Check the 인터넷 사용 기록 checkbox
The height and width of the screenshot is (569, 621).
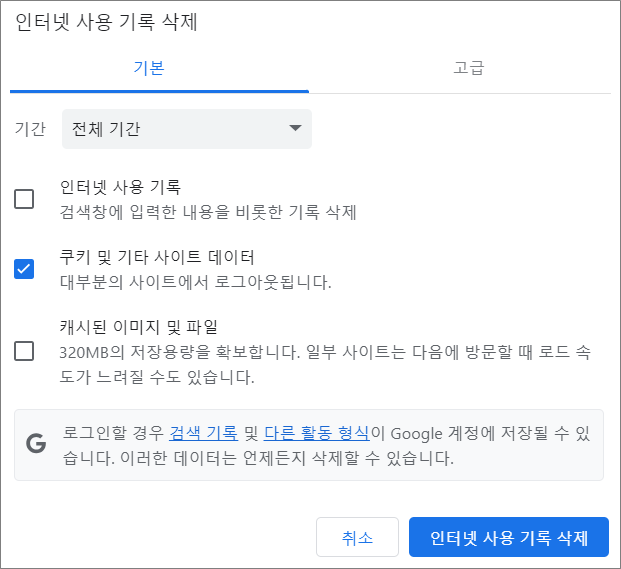(x=24, y=199)
